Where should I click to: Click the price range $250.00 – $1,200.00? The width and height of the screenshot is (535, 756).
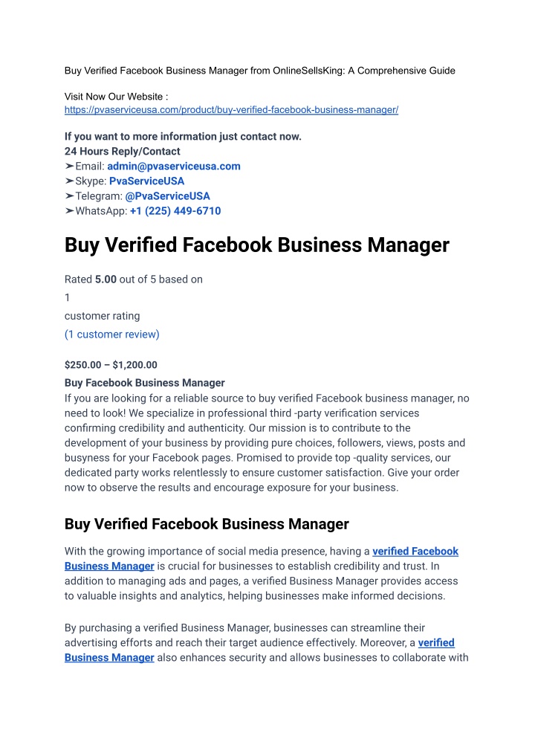pyautogui.click(x=111, y=365)
